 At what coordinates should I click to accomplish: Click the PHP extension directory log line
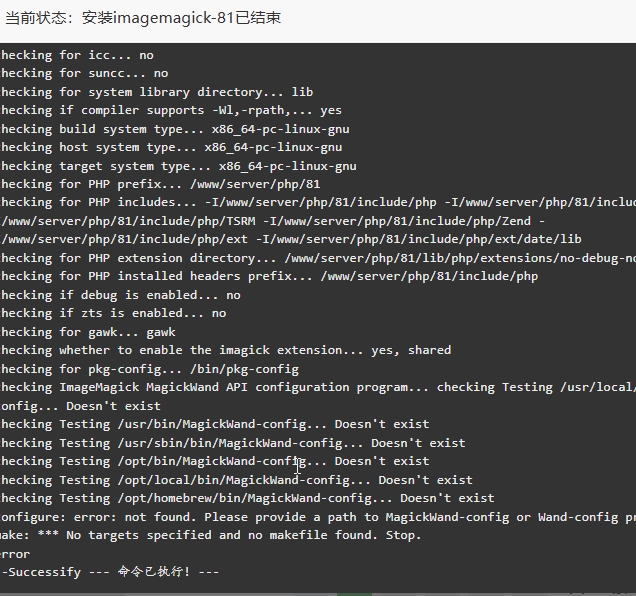(x=318, y=258)
